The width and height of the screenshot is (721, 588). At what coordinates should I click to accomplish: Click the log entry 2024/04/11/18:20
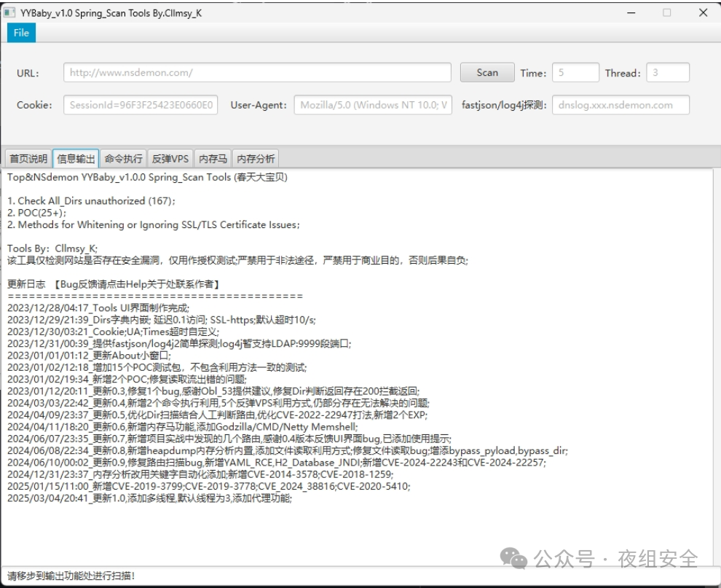182,427
